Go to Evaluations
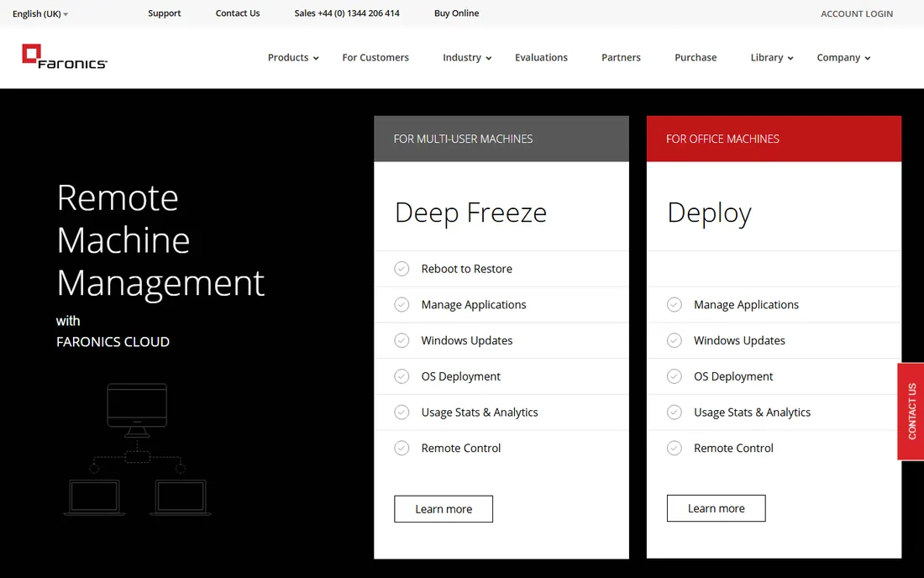 point(541,58)
